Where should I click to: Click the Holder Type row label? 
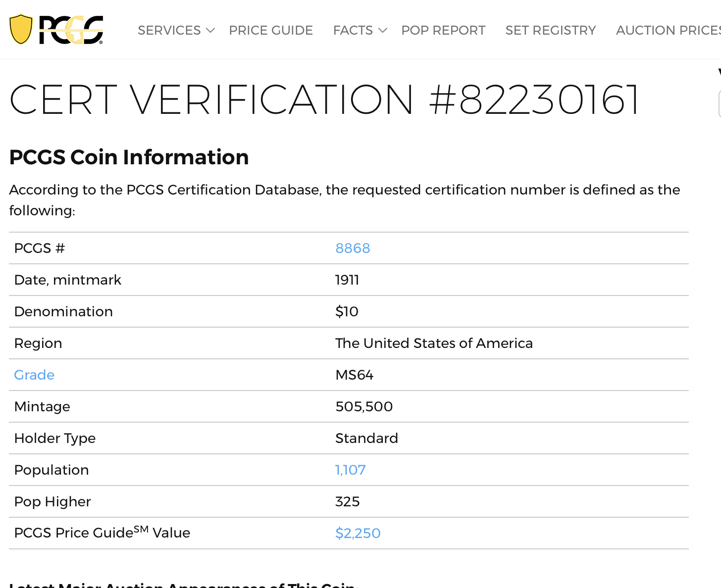tap(55, 438)
